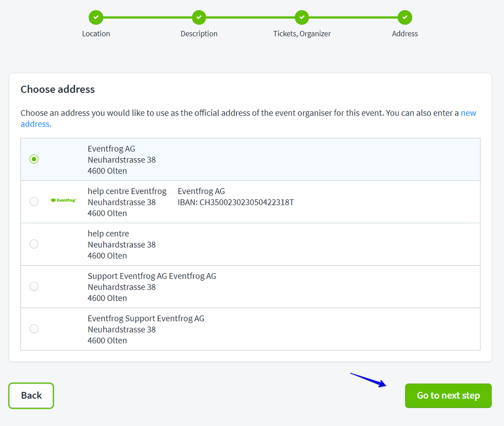Viewport: 504px width, 426px height.
Task: Switch to the 'Tickets, Organizer' step label
Action: [x=302, y=34]
